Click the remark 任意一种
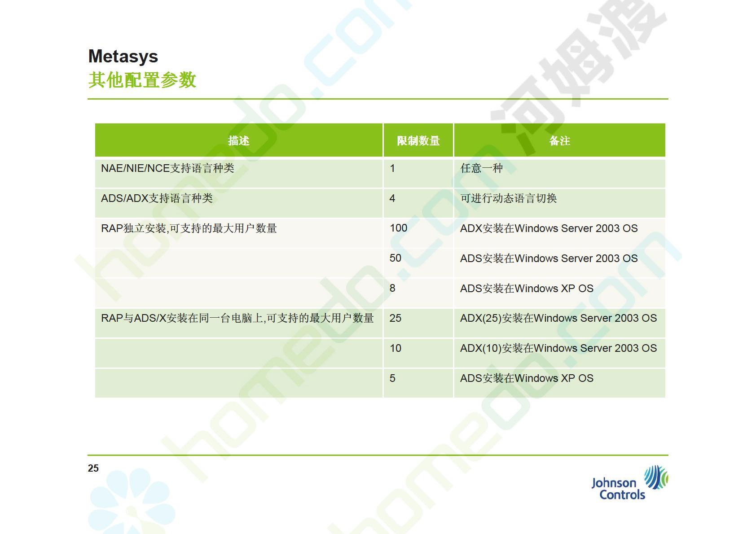The height and width of the screenshot is (534, 756). click(481, 168)
